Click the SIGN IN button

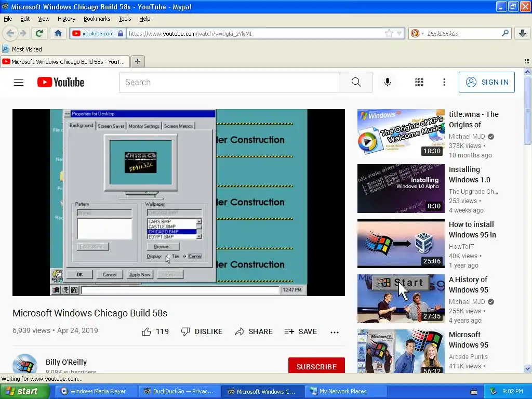(486, 82)
